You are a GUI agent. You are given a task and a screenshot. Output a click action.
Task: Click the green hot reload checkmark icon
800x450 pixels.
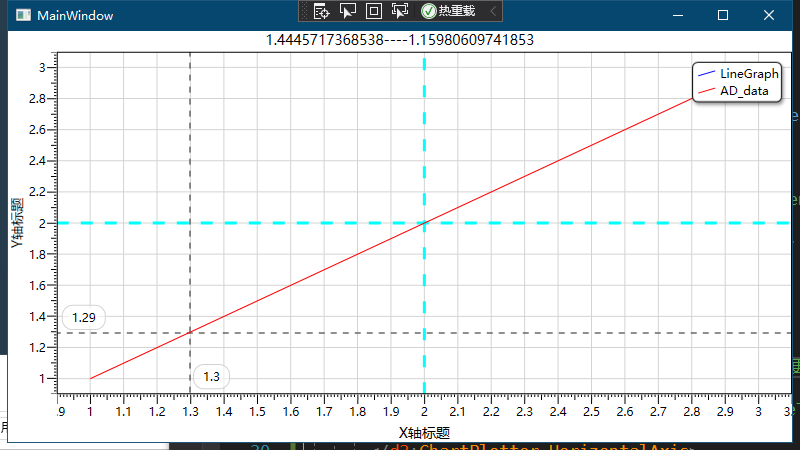429,11
